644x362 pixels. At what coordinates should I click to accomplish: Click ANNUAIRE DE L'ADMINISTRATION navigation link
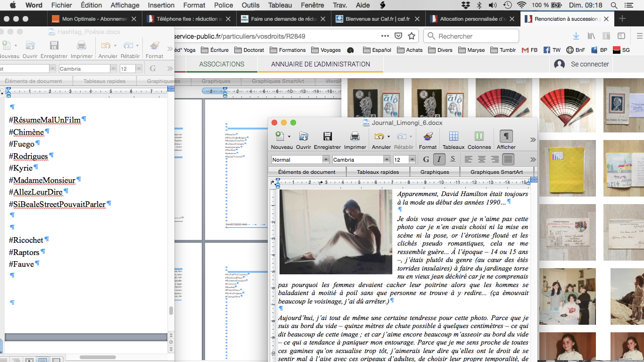pos(320,64)
